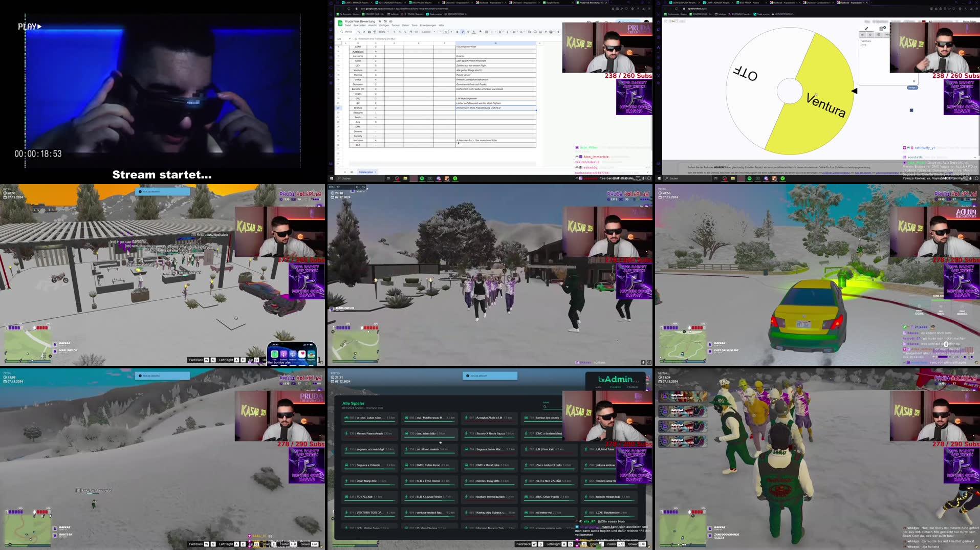This screenshot has height=550, width=980.
Task: Open the name box dropdown arrow
Action: pyautogui.click(x=350, y=39)
